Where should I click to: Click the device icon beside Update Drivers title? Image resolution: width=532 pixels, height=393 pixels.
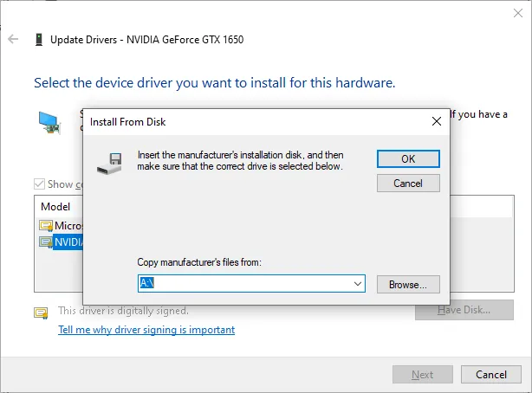click(39, 39)
